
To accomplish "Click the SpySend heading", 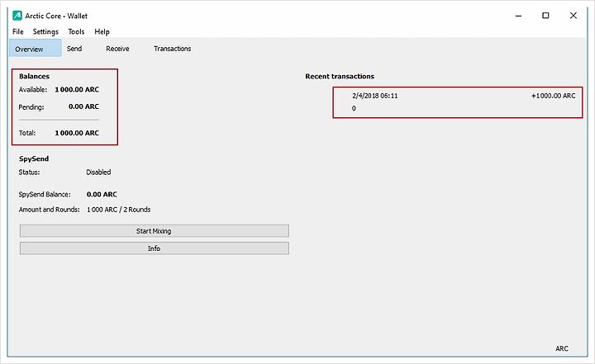I will point(34,158).
